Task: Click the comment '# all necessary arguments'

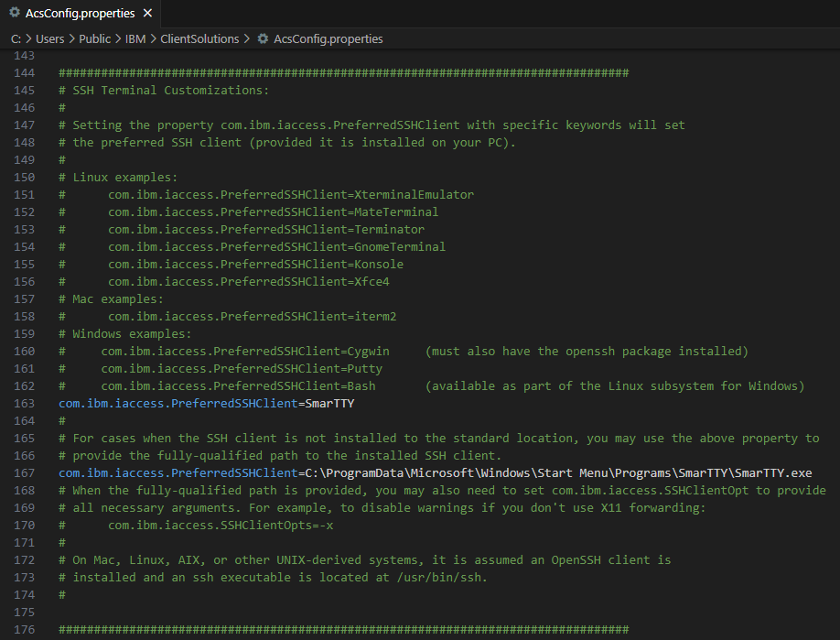Action: [x=382, y=507]
